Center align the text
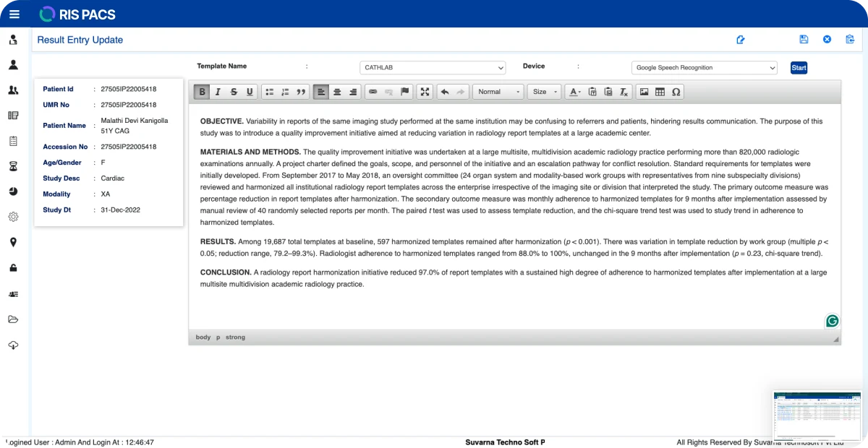Image resolution: width=868 pixels, height=448 pixels. point(337,92)
